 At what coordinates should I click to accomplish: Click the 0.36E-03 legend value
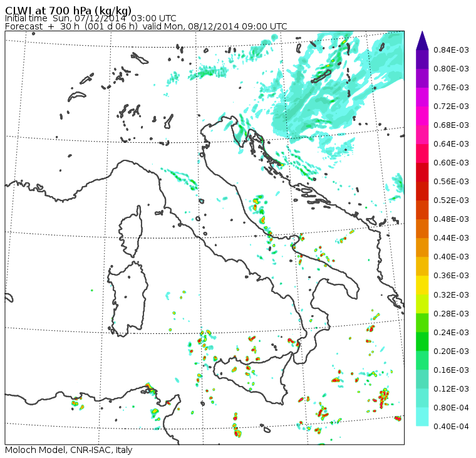coord(451,276)
